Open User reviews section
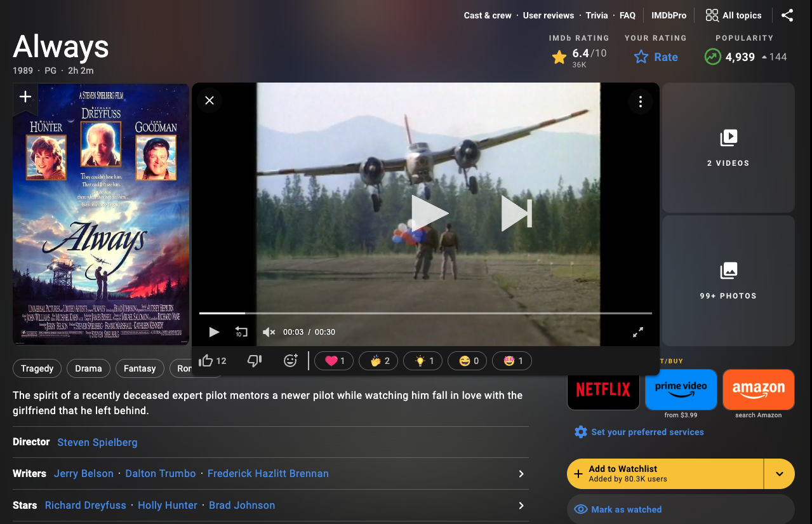 549,15
